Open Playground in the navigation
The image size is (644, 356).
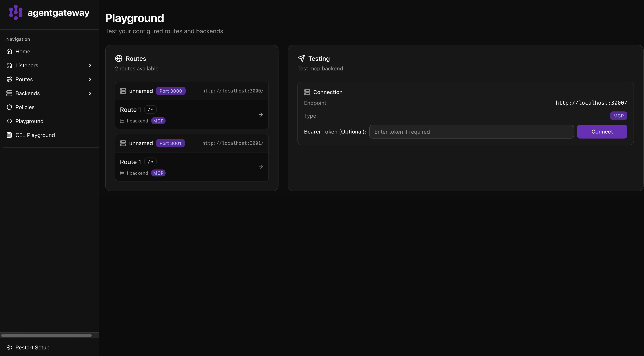click(29, 121)
